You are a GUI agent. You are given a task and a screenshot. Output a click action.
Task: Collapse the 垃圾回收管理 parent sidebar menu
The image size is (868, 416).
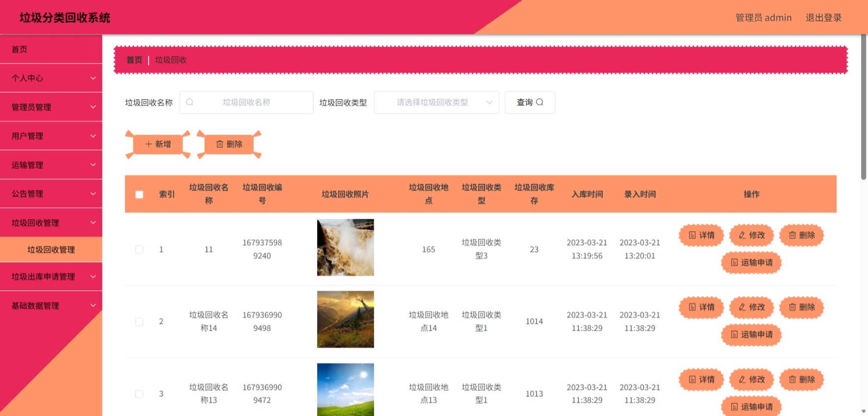tap(51, 222)
